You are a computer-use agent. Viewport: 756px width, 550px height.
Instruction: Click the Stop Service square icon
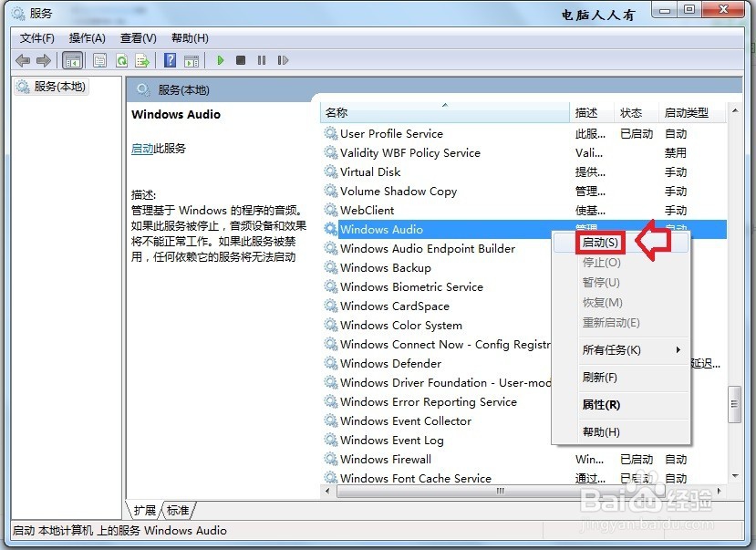[241, 60]
